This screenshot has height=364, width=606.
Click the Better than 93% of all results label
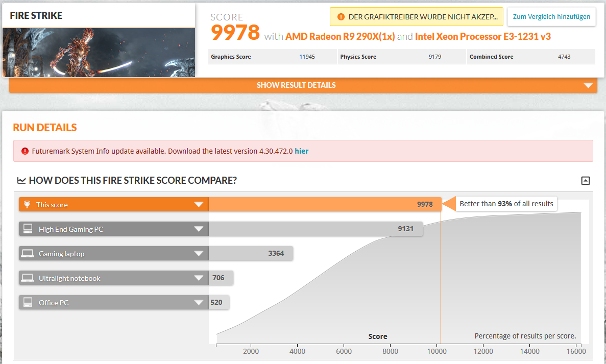[x=506, y=204]
